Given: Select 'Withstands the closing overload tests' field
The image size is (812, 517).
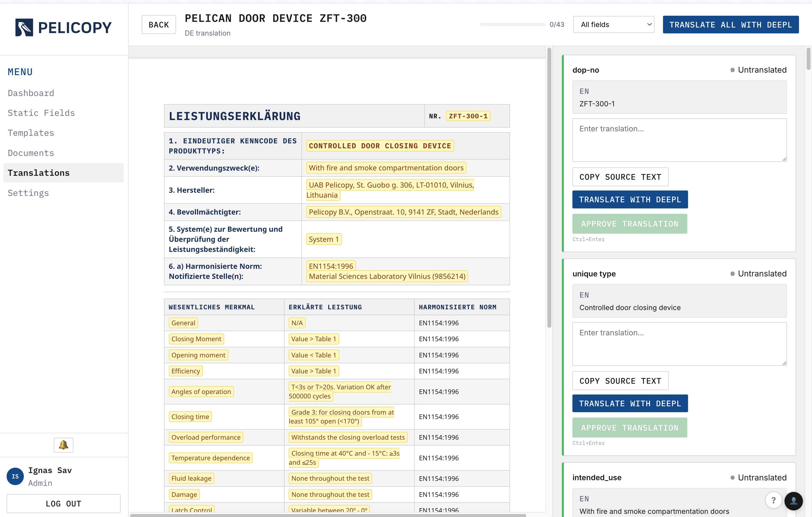Looking at the screenshot, I should pyautogui.click(x=348, y=437).
